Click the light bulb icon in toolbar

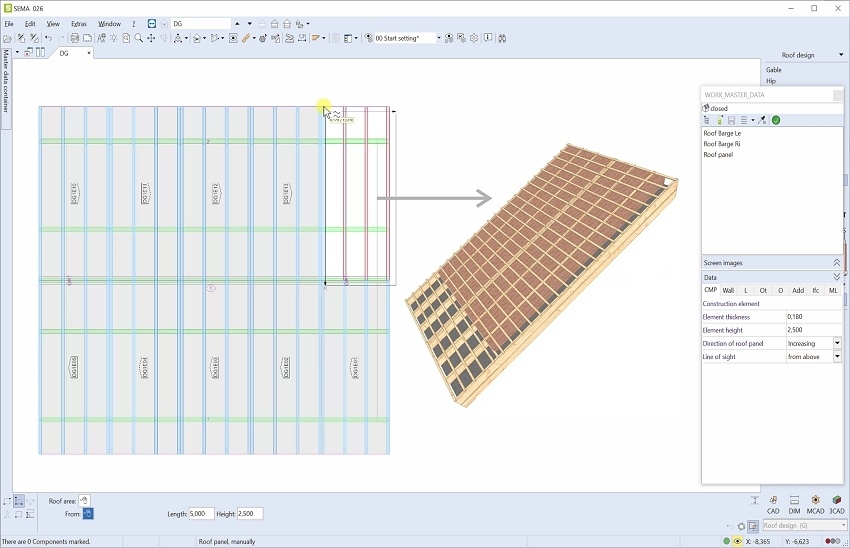pos(114,38)
